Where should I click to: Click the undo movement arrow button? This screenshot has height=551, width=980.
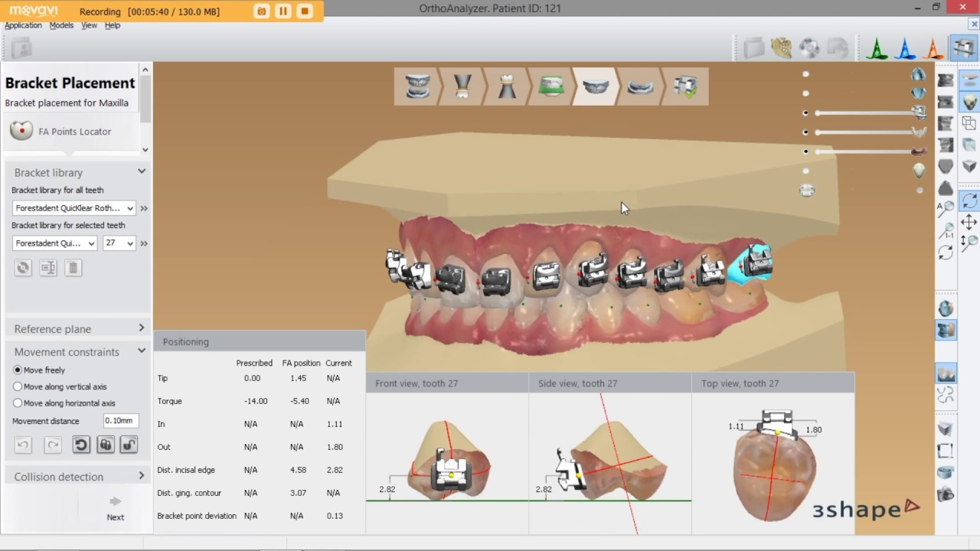pos(23,445)
